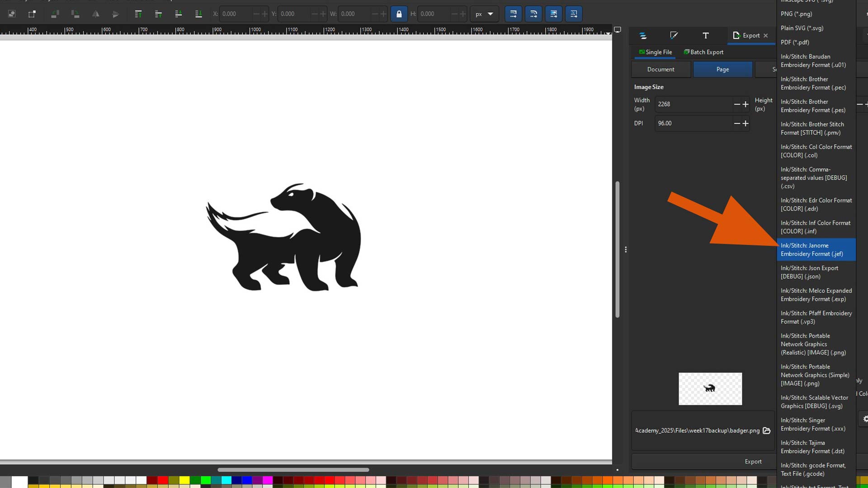Select Ink/Stitch Brother Stitch .pmv format
The image size is (868, 488).
pyautogui.click(x=816, y=128)
